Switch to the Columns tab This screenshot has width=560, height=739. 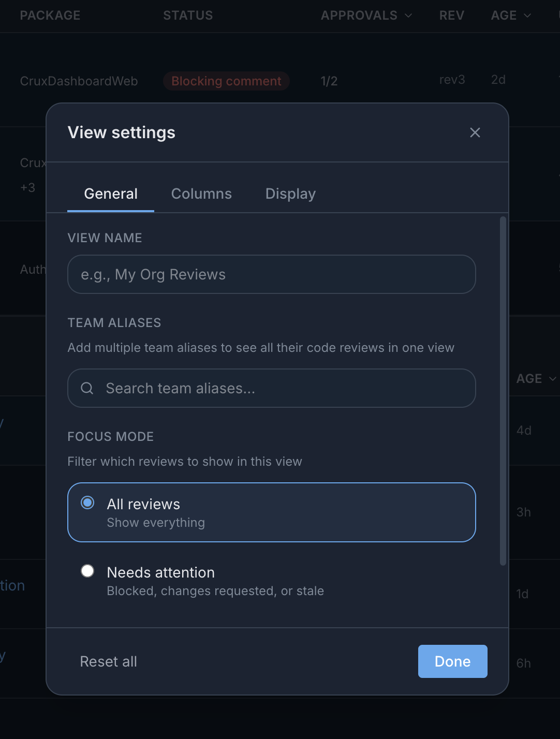coord(201,194)
